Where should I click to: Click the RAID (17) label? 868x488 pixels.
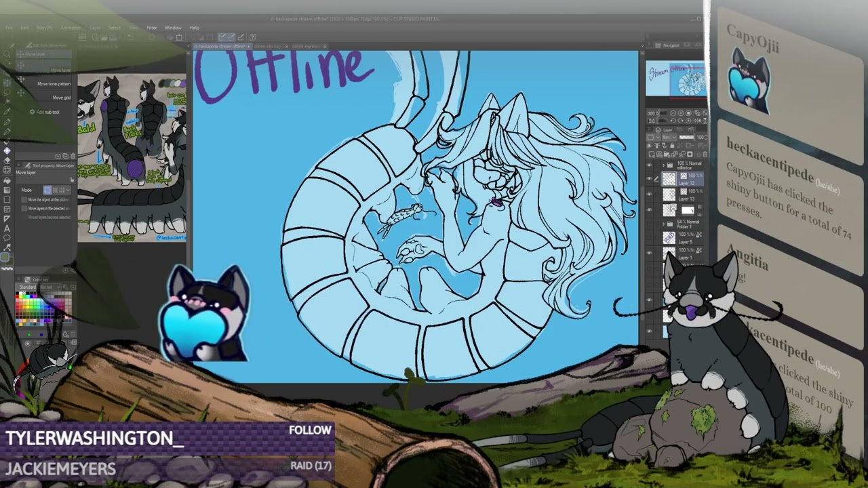pos(311,466)
